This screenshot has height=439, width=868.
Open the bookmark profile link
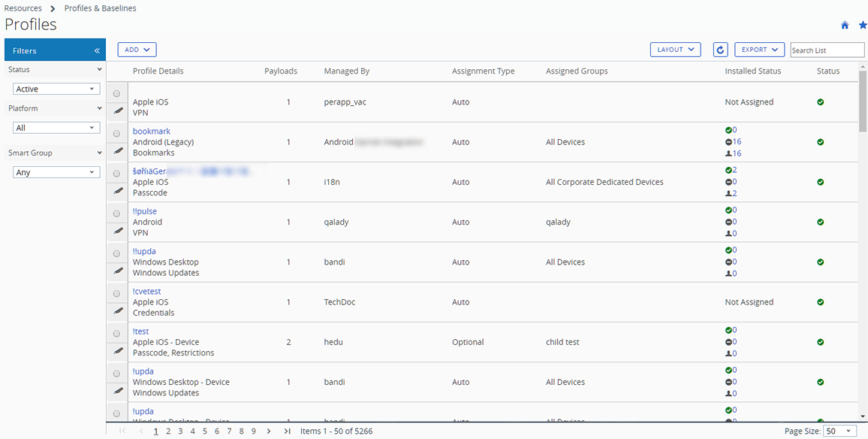152,132
